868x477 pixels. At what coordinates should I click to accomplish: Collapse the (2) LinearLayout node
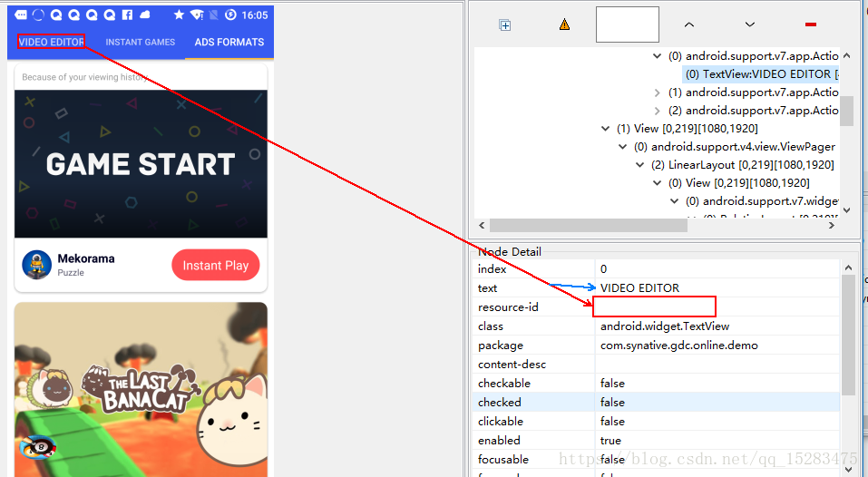coord(640,165)
